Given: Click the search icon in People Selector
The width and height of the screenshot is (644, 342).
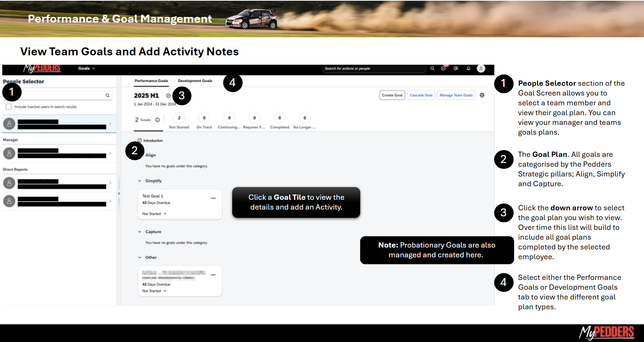Looking at the screenshot, I should click(108, 96).
